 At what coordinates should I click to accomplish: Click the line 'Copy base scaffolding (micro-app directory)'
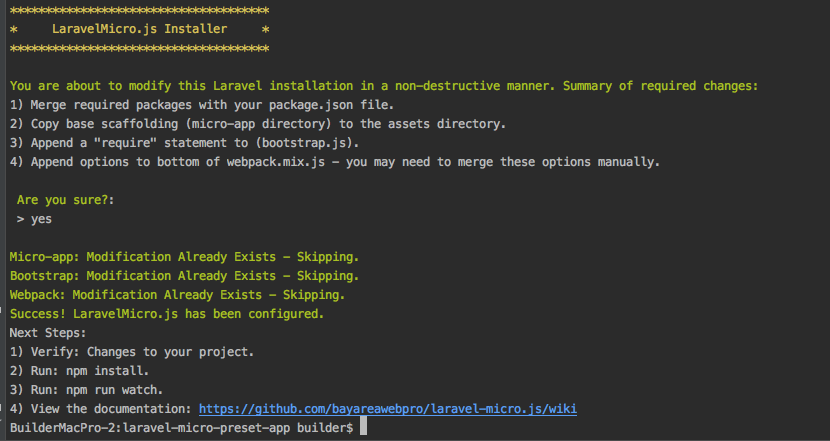(258, 124)
